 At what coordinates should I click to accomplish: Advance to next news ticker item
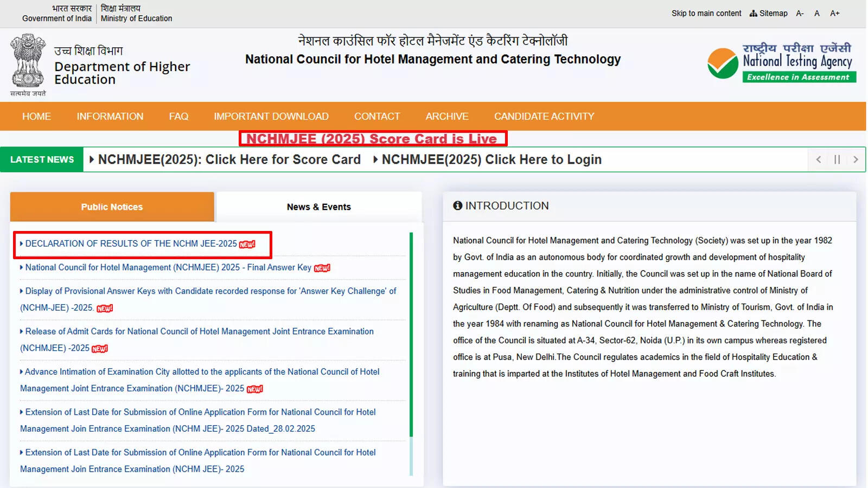pyautogui.click(x=856, y=159)
